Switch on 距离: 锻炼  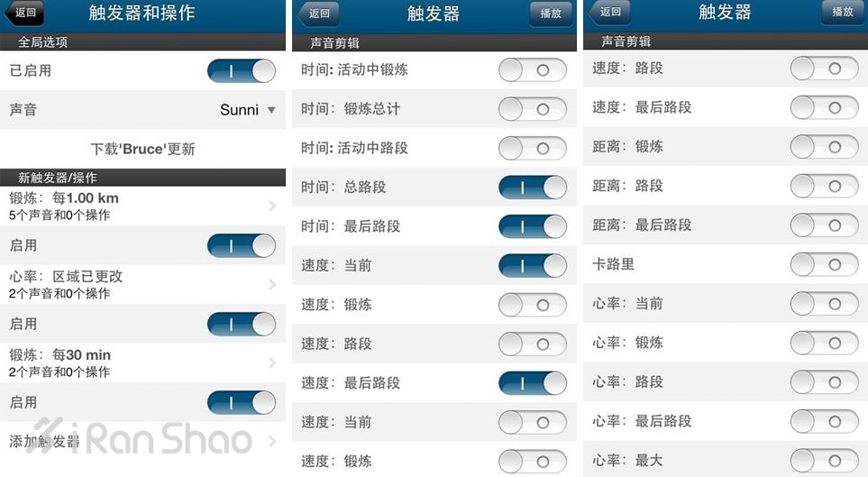(x=823, y=146)
